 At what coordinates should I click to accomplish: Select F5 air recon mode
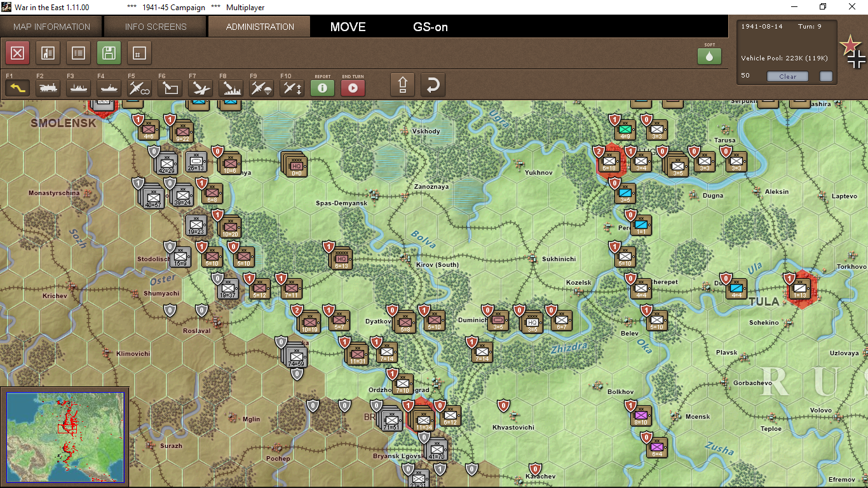point(139,88)
